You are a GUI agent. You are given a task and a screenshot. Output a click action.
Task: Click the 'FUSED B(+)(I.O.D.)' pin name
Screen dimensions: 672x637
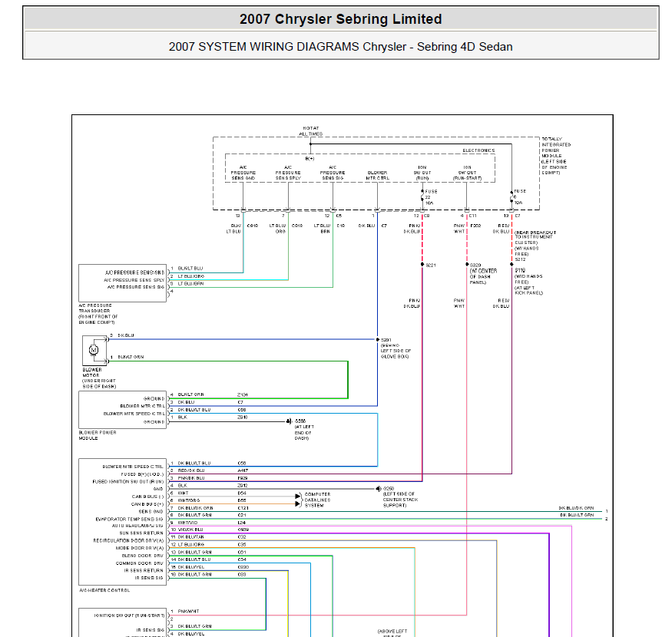click(x=142, y=474)
